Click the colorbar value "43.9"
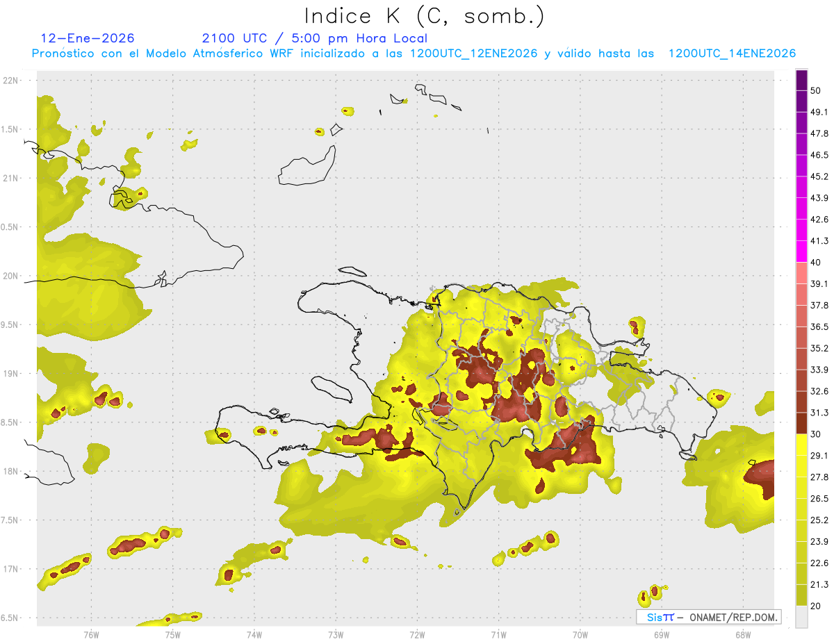Screen dimensions: 834x644 click(x=820, y=198)
